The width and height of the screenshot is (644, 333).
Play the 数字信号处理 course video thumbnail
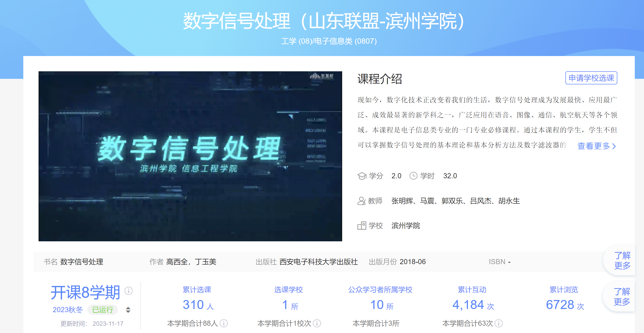[190, 156]
